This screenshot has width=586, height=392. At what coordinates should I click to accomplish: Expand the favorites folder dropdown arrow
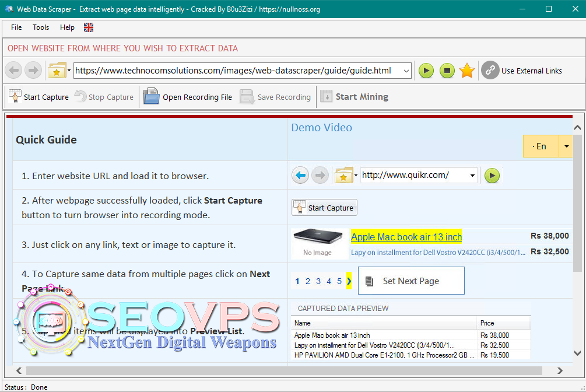click(69, 71)
